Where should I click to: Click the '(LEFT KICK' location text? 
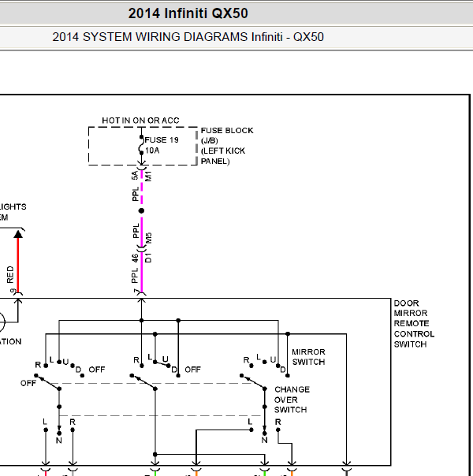223,151
